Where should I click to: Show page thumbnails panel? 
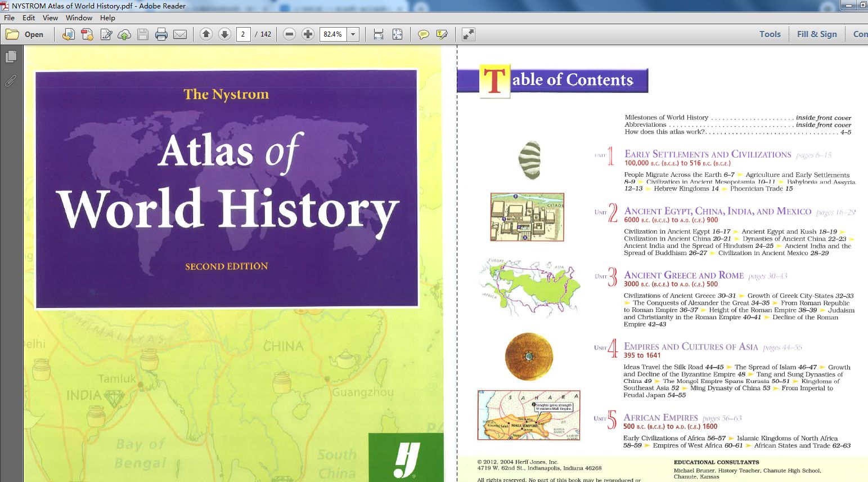point(11,57)
